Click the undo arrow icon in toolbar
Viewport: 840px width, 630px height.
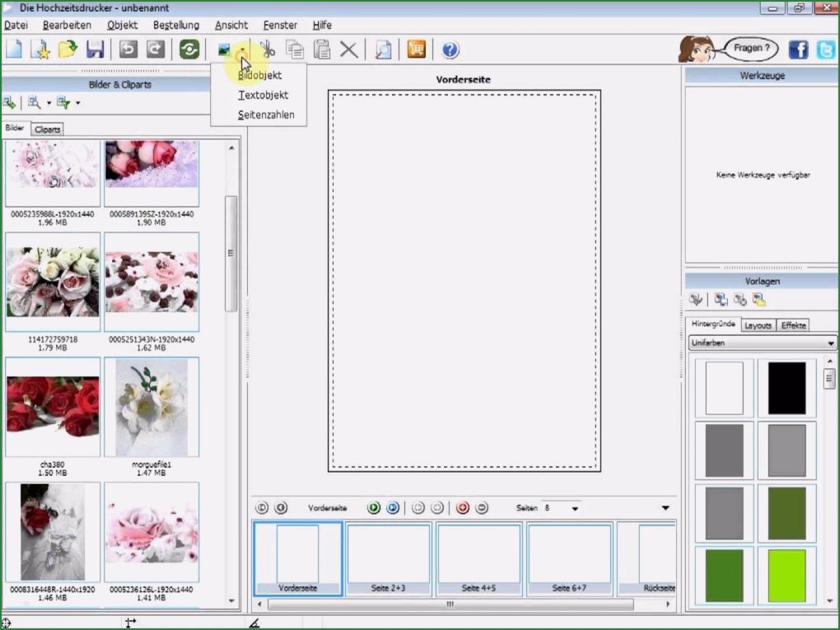coord(128,49)
